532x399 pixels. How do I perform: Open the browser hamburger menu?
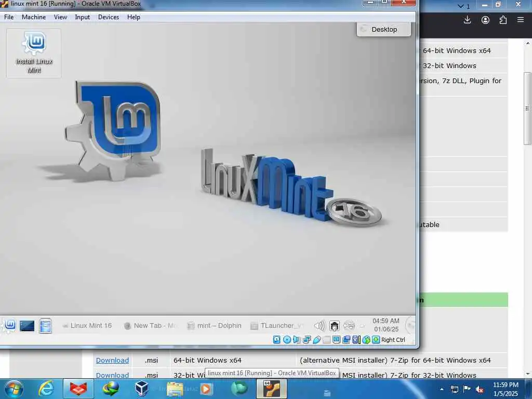click(521, 20)
